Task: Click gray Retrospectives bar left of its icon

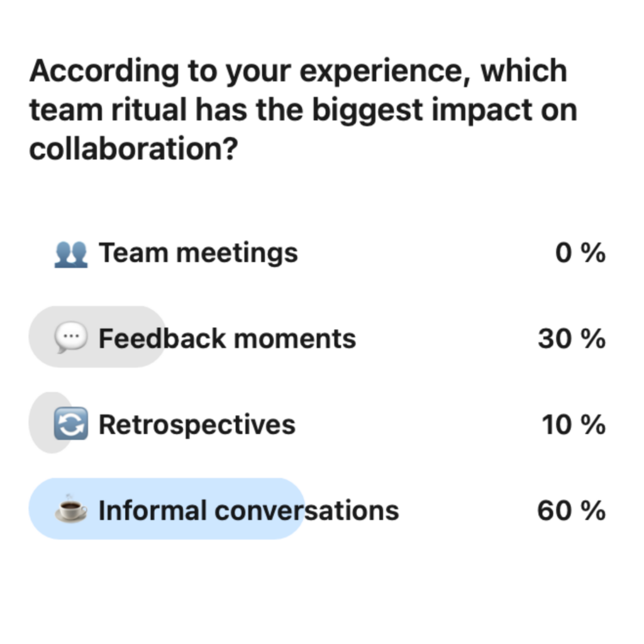Action: pos(41,423)
